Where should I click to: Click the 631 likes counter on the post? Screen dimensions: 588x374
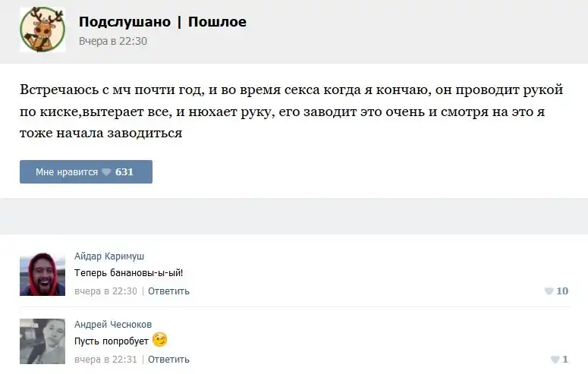click(124, 172)
